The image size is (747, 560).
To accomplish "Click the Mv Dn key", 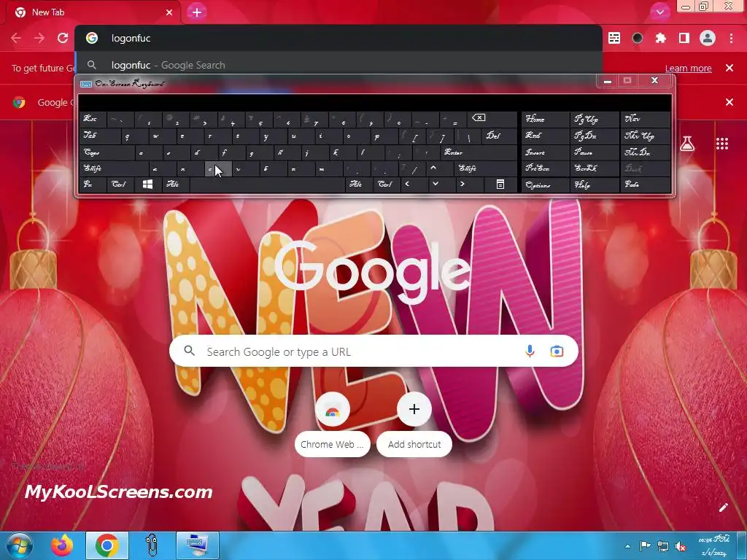I will pyautogui.click(x=645, y=152).
